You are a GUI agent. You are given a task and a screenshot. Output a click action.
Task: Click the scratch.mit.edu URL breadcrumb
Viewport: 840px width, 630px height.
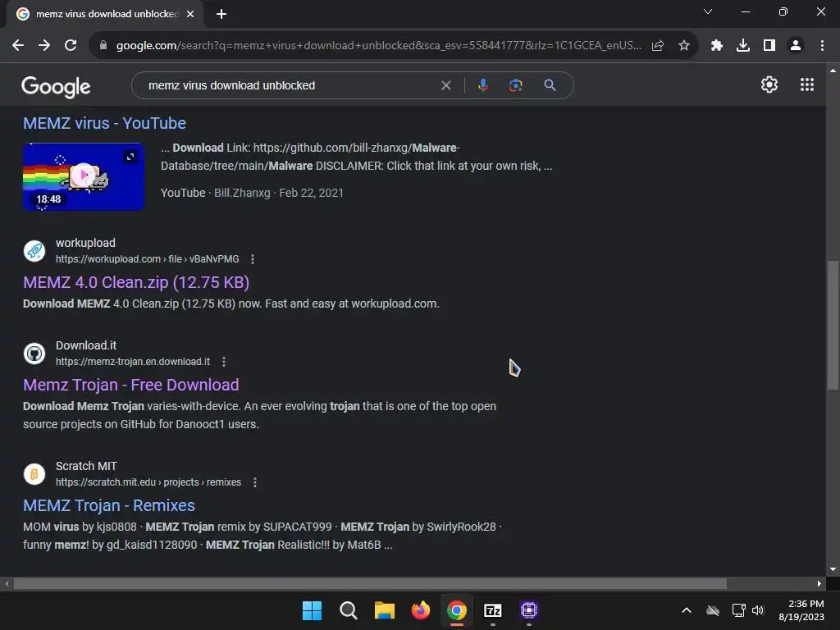[x=148, y=482]
